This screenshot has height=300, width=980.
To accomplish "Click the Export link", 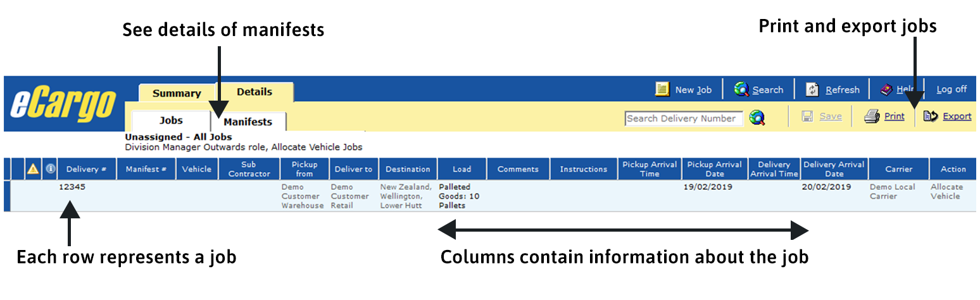I will (x=957, y=116).
